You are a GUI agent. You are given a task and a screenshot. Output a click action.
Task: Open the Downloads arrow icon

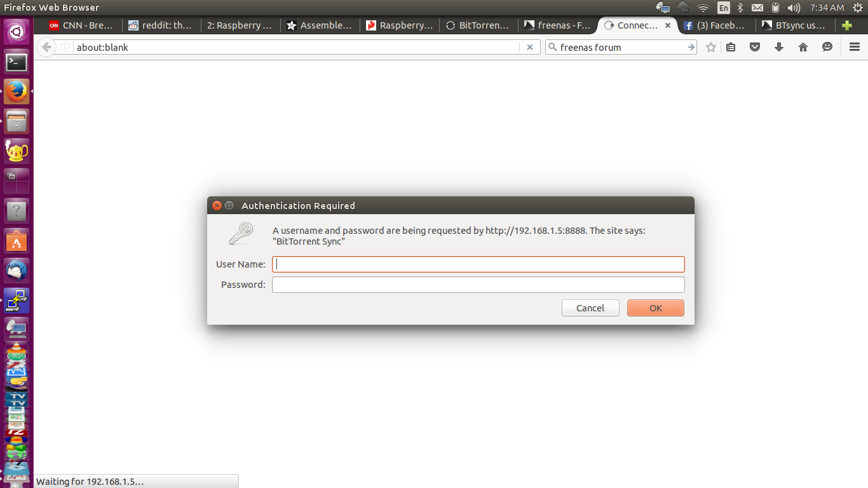coord(779,47)
